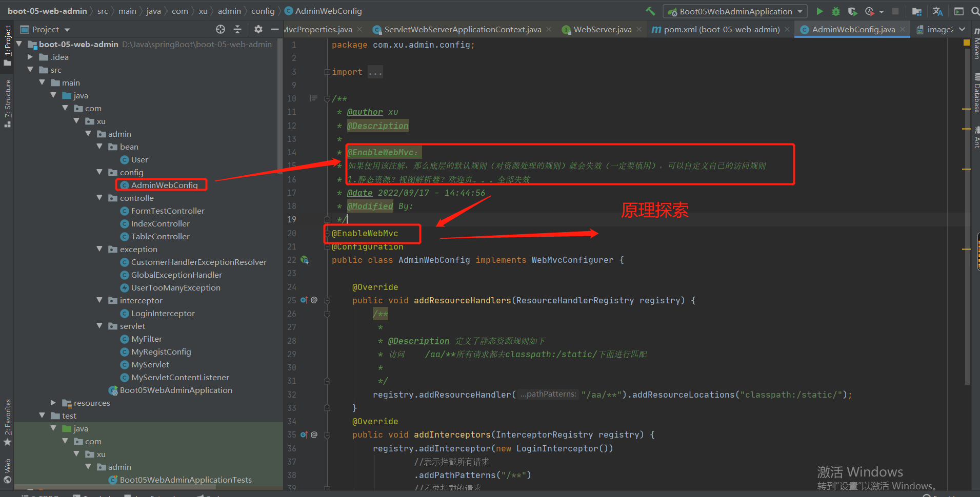The height and width of the screenshot is (497, 980).
Task: Open the image2 editor tab
Action: [x=935, y=30]
